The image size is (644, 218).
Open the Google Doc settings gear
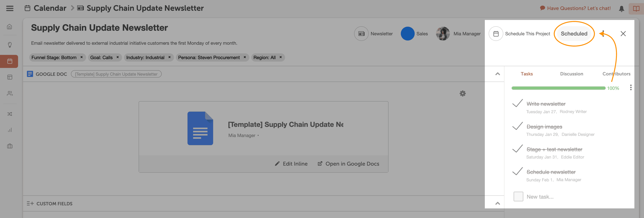tap(463, 93)
